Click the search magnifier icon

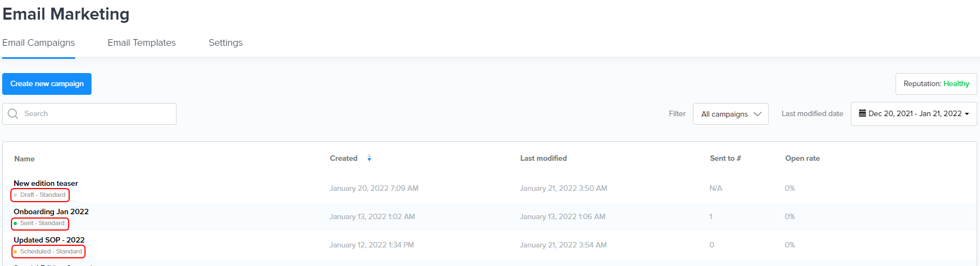coord(13,114)
